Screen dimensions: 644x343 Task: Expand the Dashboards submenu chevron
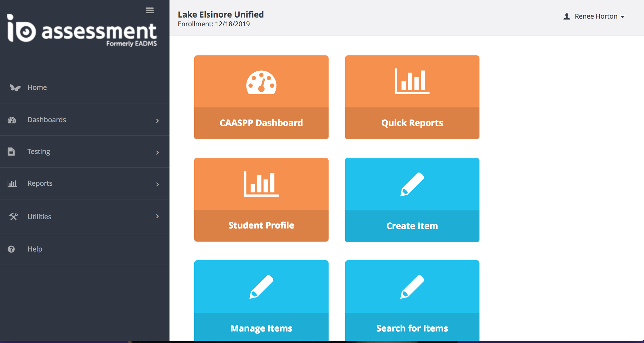pos(158,121)
